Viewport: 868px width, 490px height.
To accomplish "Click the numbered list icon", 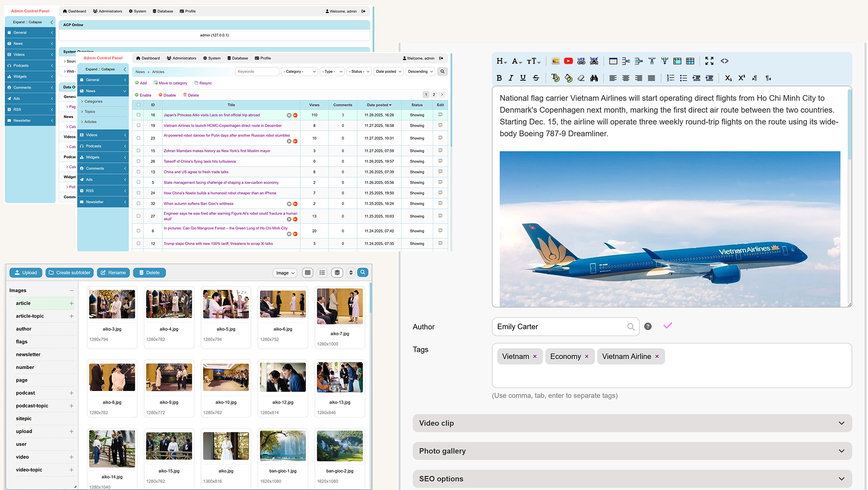I will pyautogui.click(x=671, y=78).
